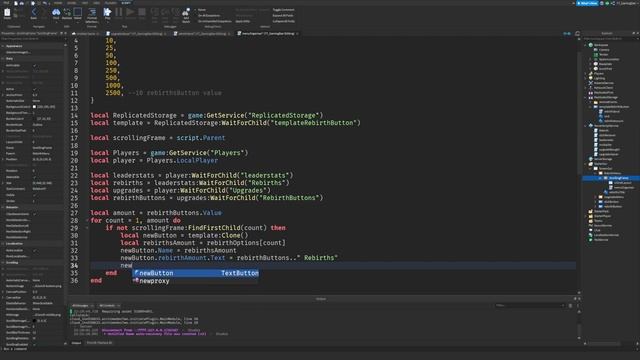Click the Replace tool icon
Viewport: 640px width, 360px height.
[x=67, y=12]
